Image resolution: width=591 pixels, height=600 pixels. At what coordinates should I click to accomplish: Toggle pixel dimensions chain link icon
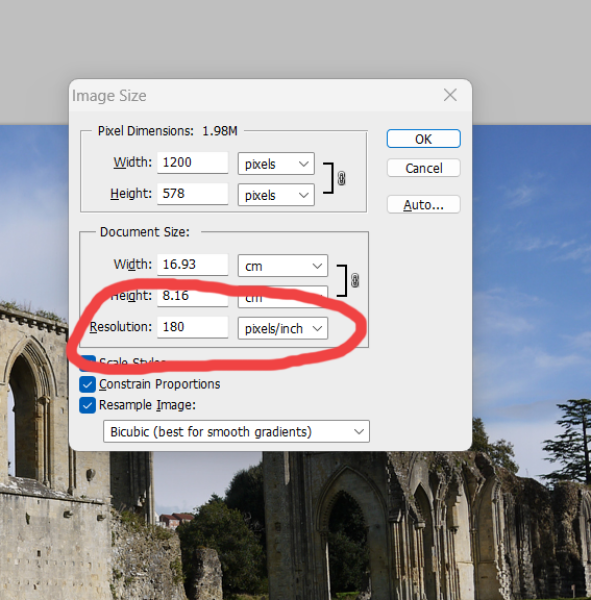pos(341,178)
